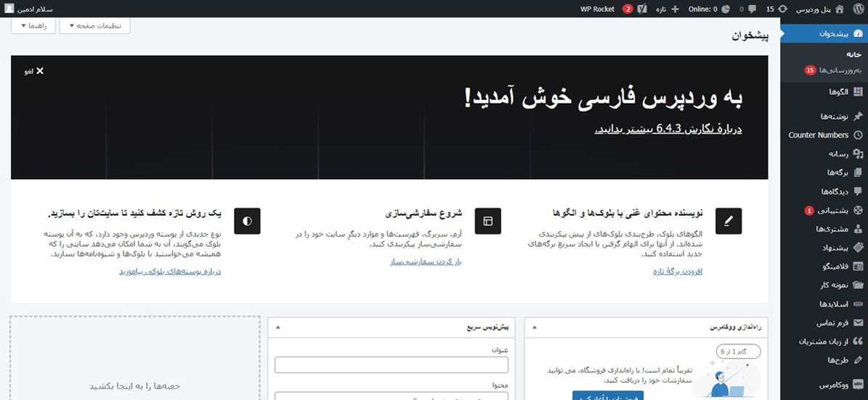Open the افزودن برگهٔ تازه link
Image resolution: width=868 pixels, height=400 pixels.
[678, 272]
